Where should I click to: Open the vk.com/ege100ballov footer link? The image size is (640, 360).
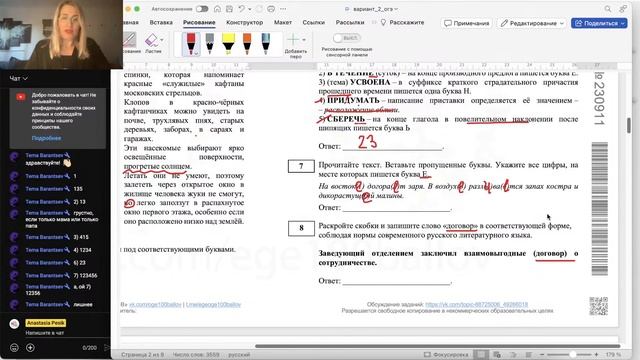pyautogui.click(x=155, y=304)
